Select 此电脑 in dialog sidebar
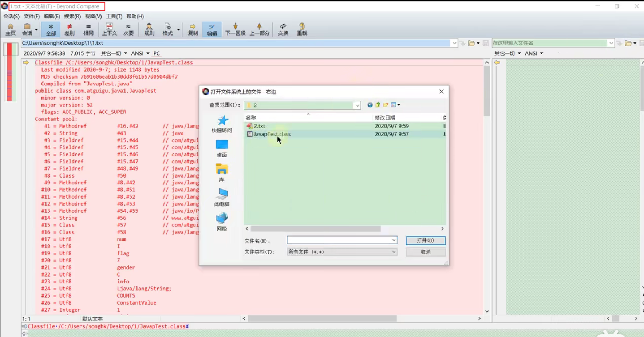644x337 pixels. pyautogui.click(x=222, y=198)
